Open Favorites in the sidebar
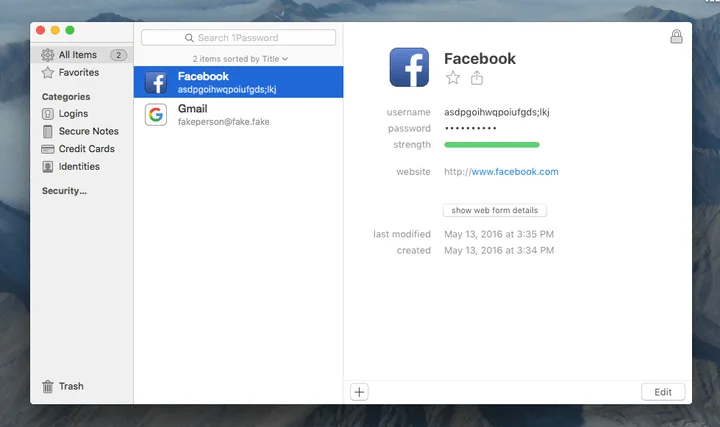 pos(79,73)
